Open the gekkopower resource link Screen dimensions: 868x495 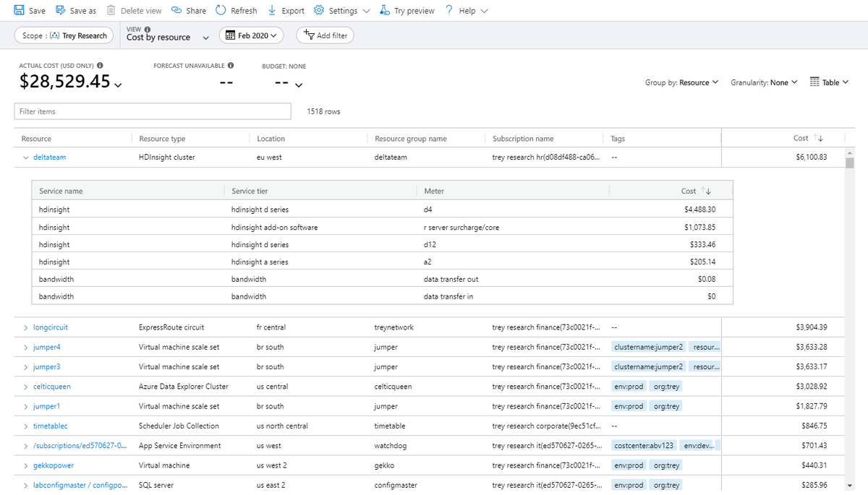click(54, 465)
